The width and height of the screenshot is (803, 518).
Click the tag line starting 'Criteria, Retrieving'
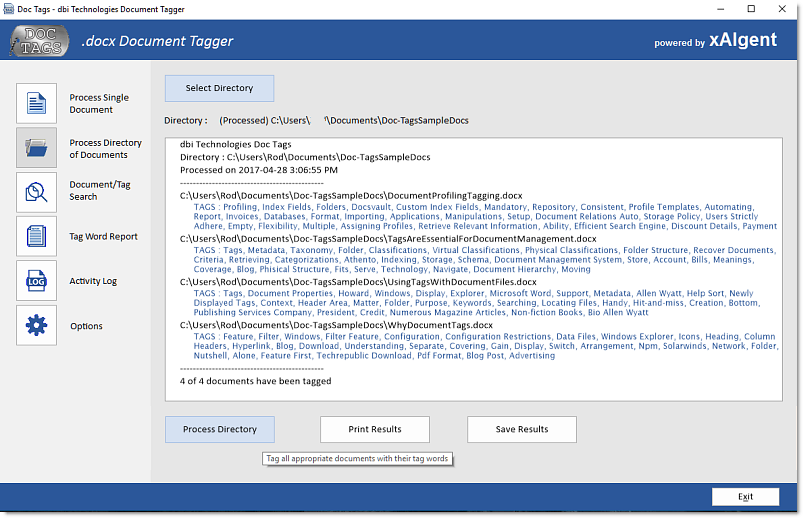pyautogui.click(x=474, y=260)
